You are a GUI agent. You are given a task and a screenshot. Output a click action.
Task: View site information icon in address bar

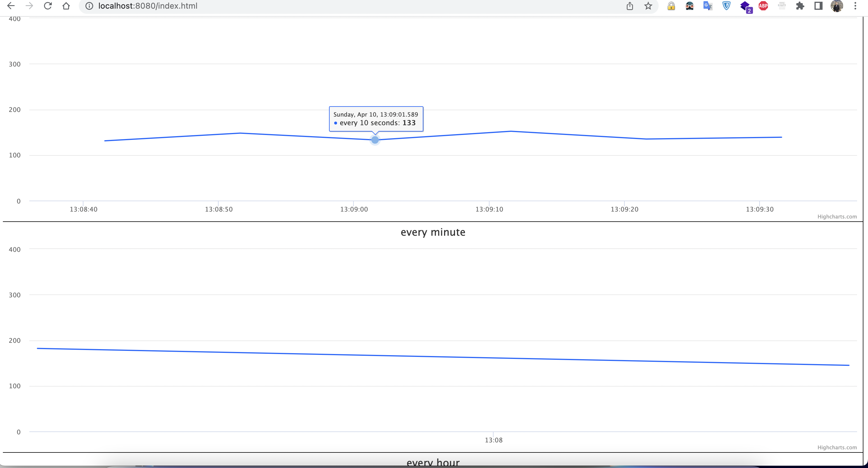click(x=89, y=6)
